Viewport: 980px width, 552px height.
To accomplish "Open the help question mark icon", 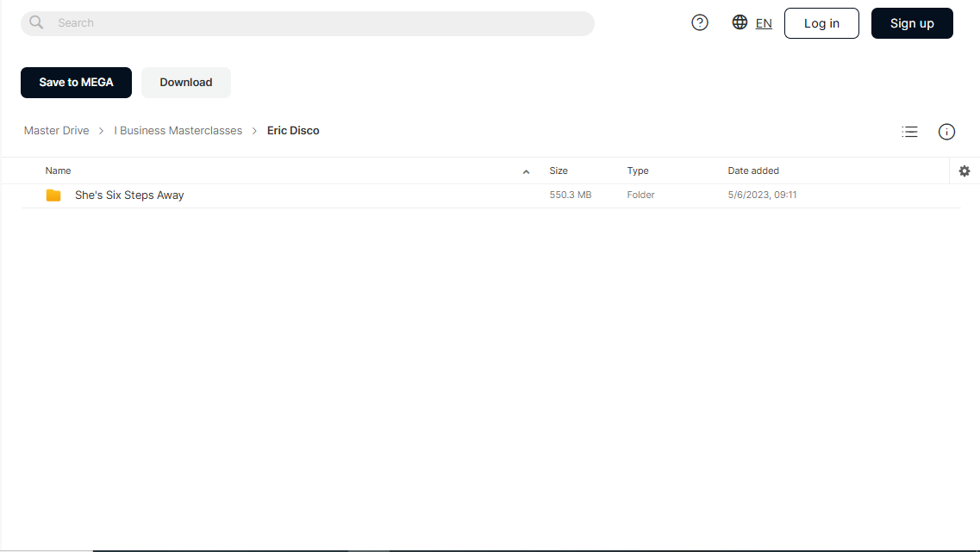I will [x=699, y=22].
